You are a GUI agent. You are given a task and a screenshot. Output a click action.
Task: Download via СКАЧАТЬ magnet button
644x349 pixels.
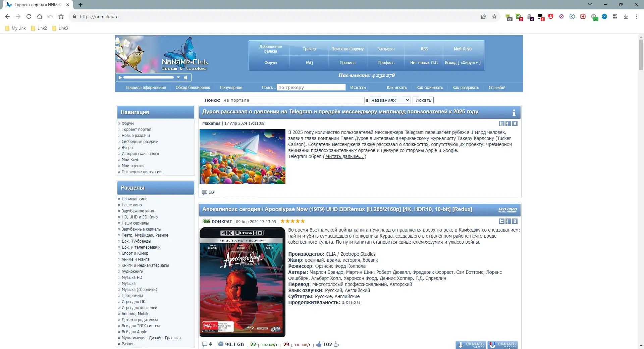pyautogui.click(x=503, y=345)
